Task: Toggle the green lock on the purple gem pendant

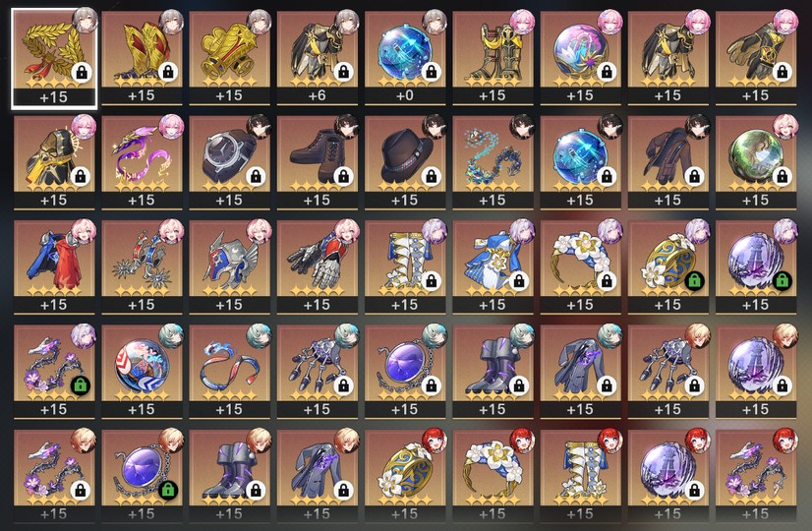Action: click(x=168, y=490)
